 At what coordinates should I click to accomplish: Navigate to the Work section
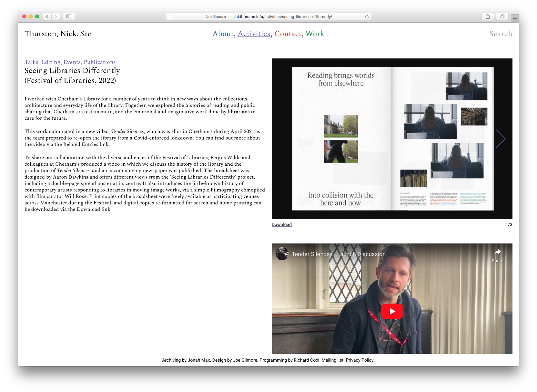point(315,34)
